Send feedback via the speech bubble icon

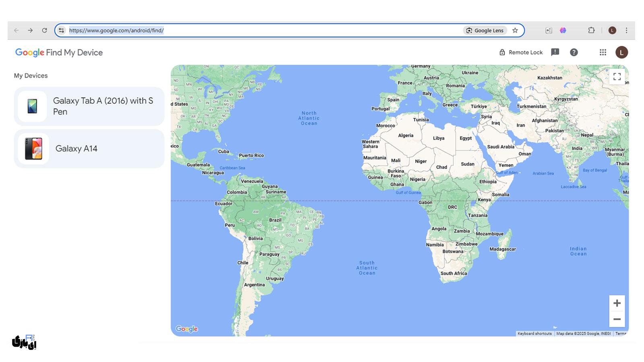tap(555, 52)
